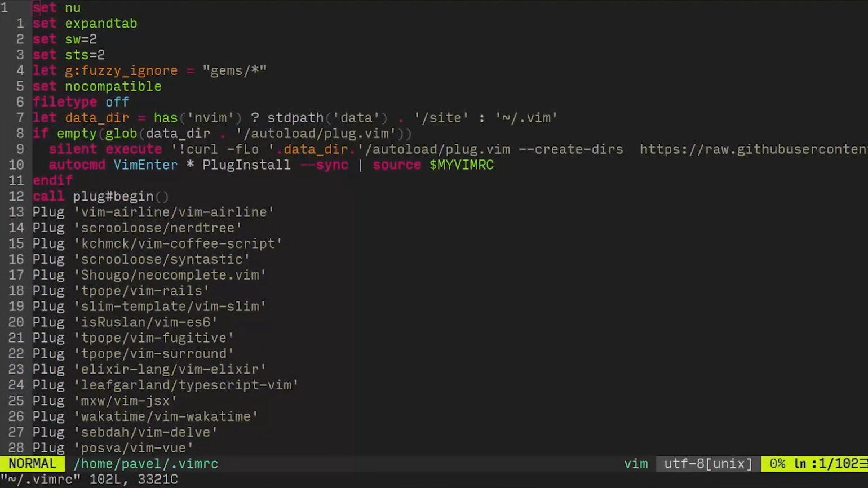Click the 'vim' filetype indicator
The height and width of the screenshot is (488, 868).
636,464
